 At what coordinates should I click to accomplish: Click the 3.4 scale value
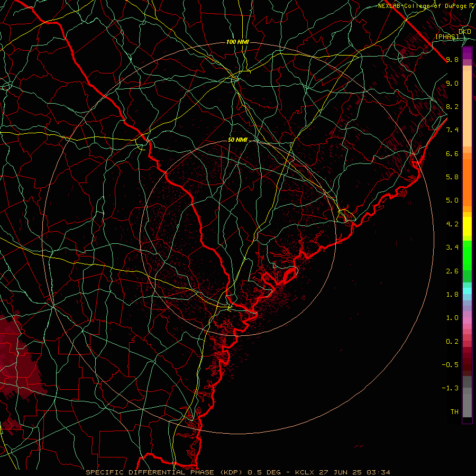(x=452, y=248)
